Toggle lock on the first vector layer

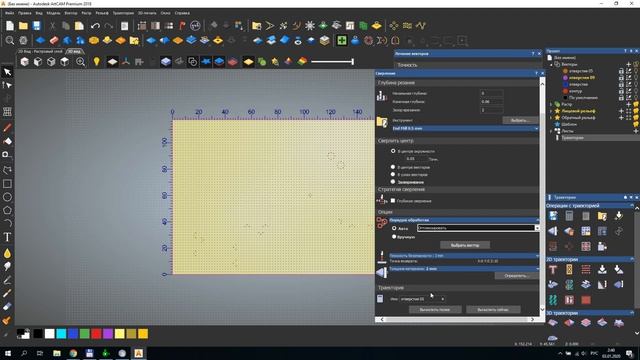[621, 71]
